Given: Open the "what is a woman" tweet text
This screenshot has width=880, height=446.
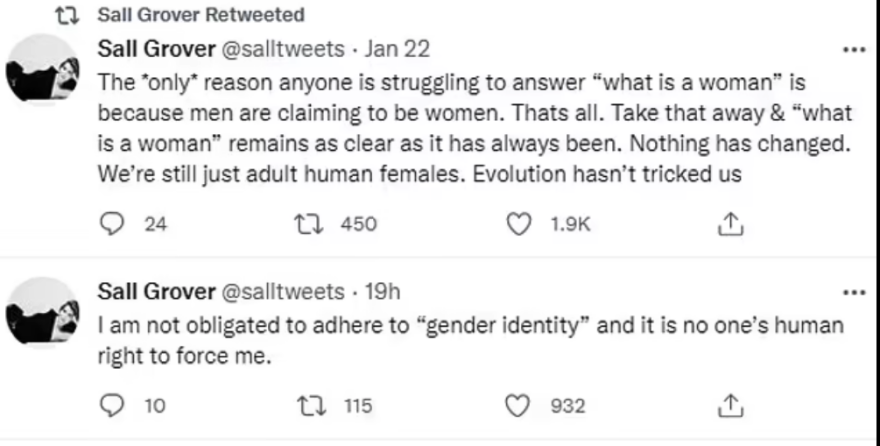Looking at the screenshot, I should (470, 124).
